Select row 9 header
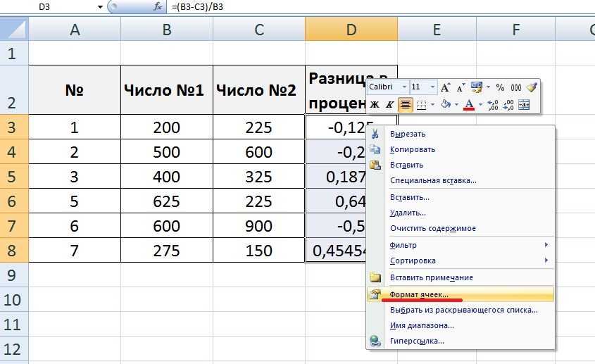The width and height of the screenshot is (595, 364). click(x=14, y=275)
